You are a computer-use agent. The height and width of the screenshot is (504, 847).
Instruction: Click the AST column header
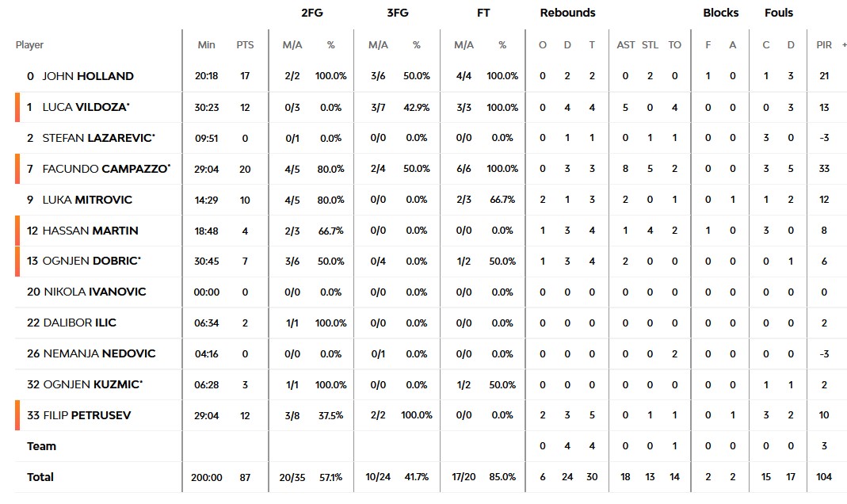(x=626, y=45)
